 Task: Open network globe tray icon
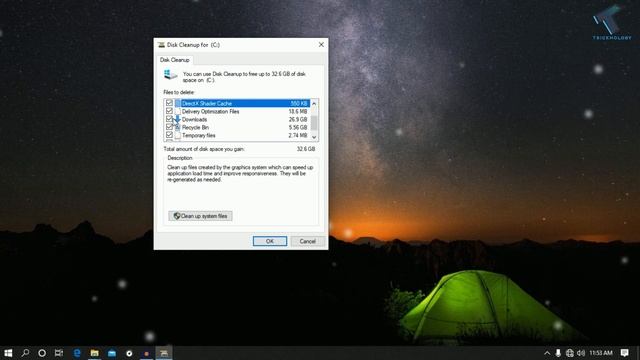click(570, 353)
